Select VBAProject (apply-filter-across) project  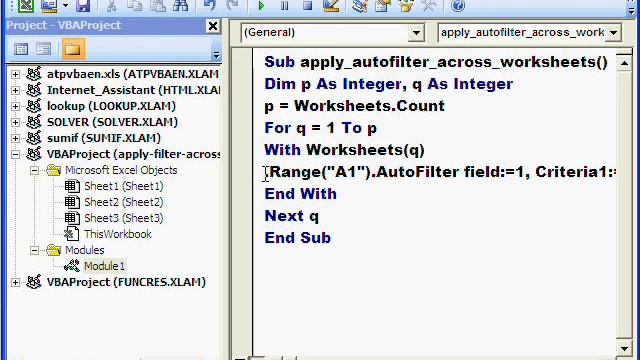pyautogui.click(x=133, y=154)
